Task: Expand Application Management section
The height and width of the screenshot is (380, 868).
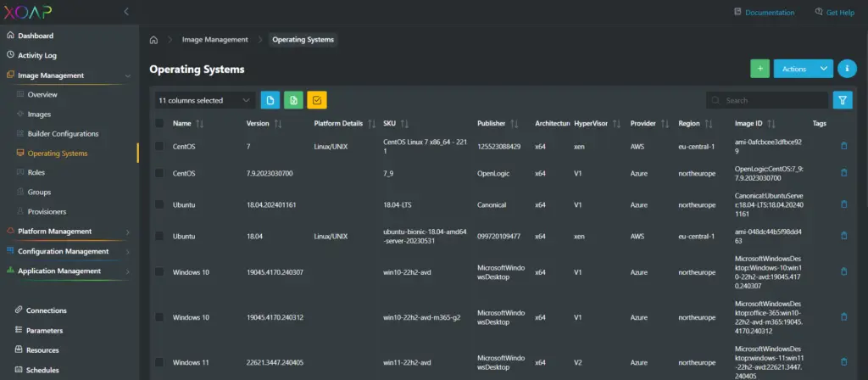Action: [128, 272]
